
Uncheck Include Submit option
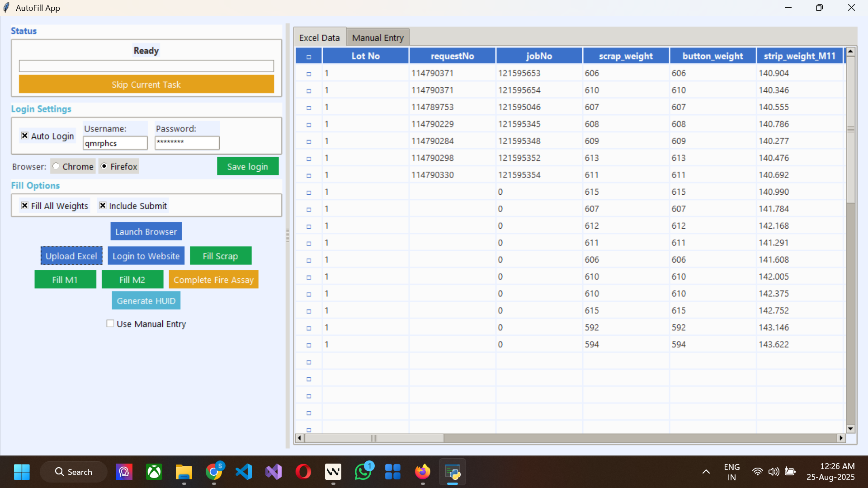(x=103, y=205)
